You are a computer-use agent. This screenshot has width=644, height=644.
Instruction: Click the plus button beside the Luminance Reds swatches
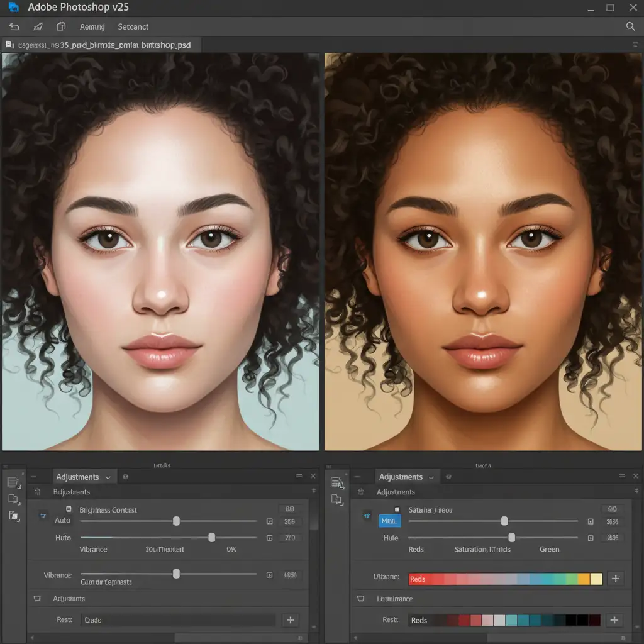pos(615,619)
